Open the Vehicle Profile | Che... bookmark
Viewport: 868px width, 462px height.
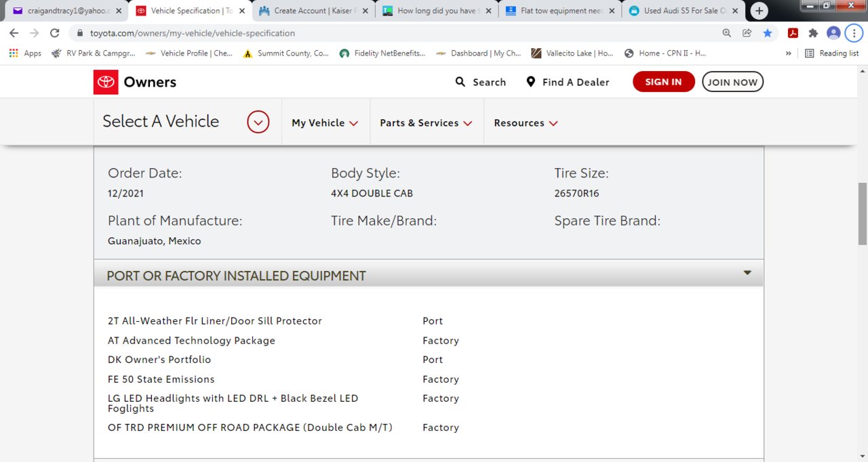pos(189,54)
